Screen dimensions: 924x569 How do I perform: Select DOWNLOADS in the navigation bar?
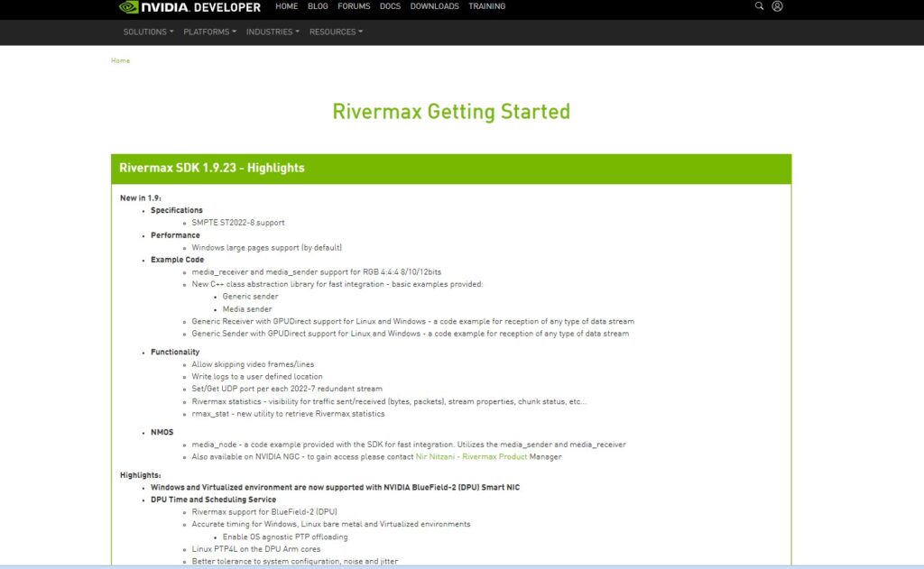[x=434, y=6]
